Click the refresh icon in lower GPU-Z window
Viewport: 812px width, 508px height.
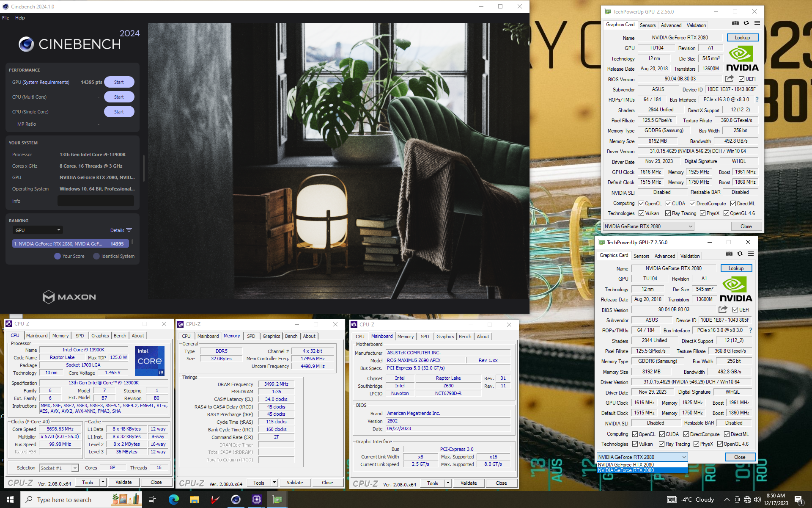click(740, 254)
